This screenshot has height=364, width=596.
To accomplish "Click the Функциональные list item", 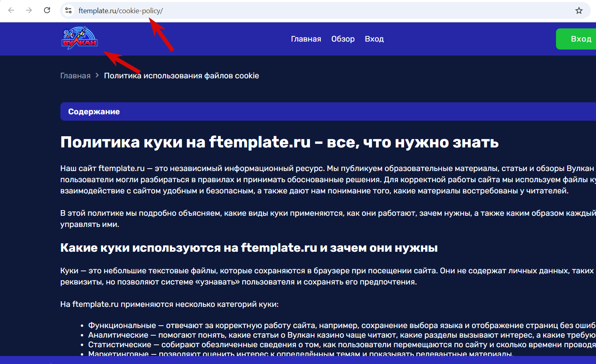I will click(342, 325).
